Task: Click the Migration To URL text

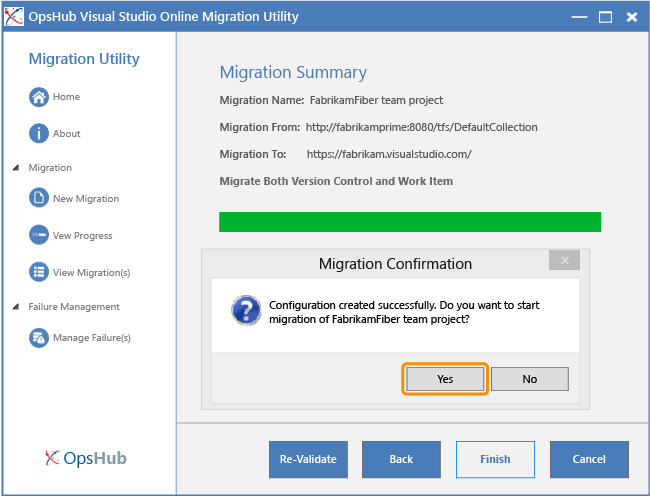Action: coord(389,154)
